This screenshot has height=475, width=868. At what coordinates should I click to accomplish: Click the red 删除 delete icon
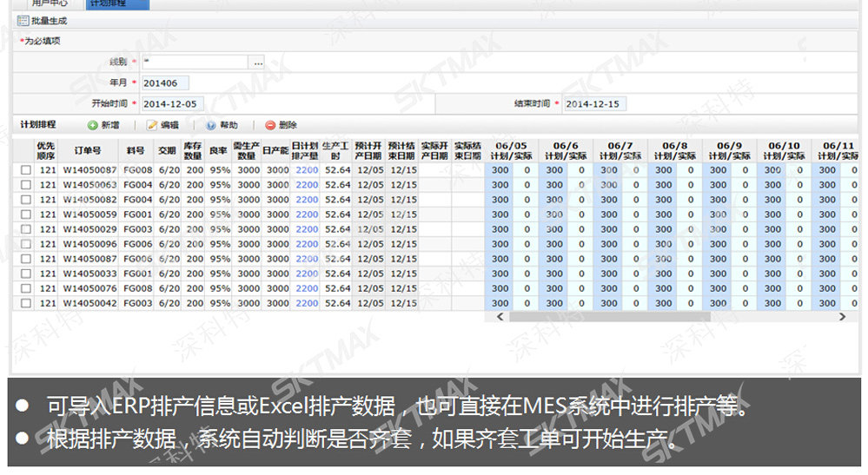pyautogui.click(x=270, y=125)
